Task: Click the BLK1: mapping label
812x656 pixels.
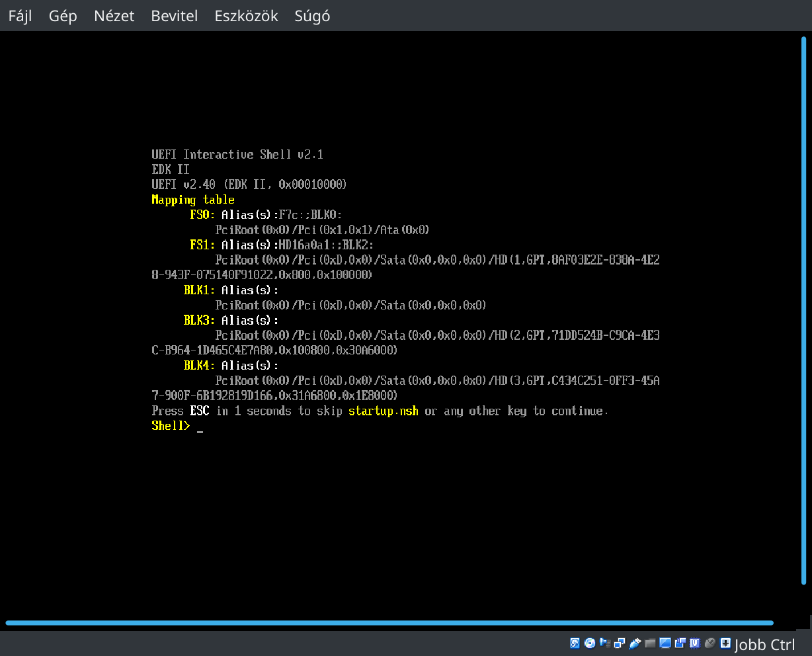Action: 199,290
